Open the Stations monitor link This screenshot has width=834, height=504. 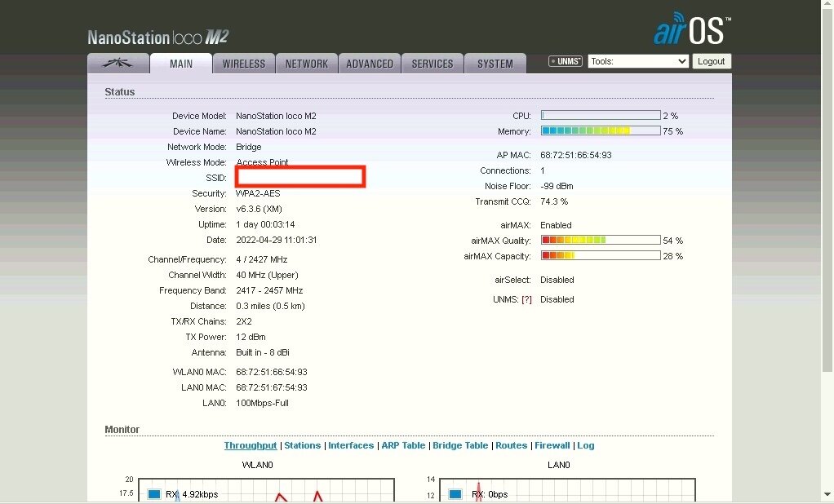click(x=303, y=445)
